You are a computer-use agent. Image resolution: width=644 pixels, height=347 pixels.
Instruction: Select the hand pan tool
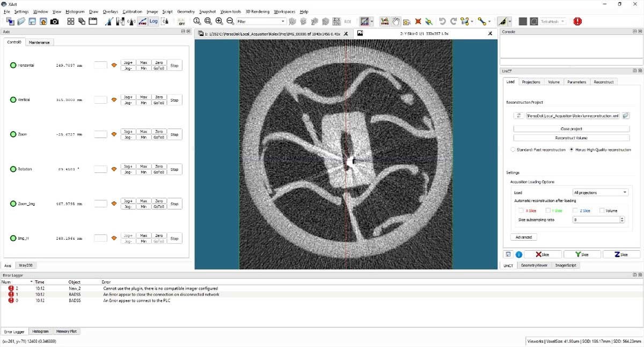[396, 21]
